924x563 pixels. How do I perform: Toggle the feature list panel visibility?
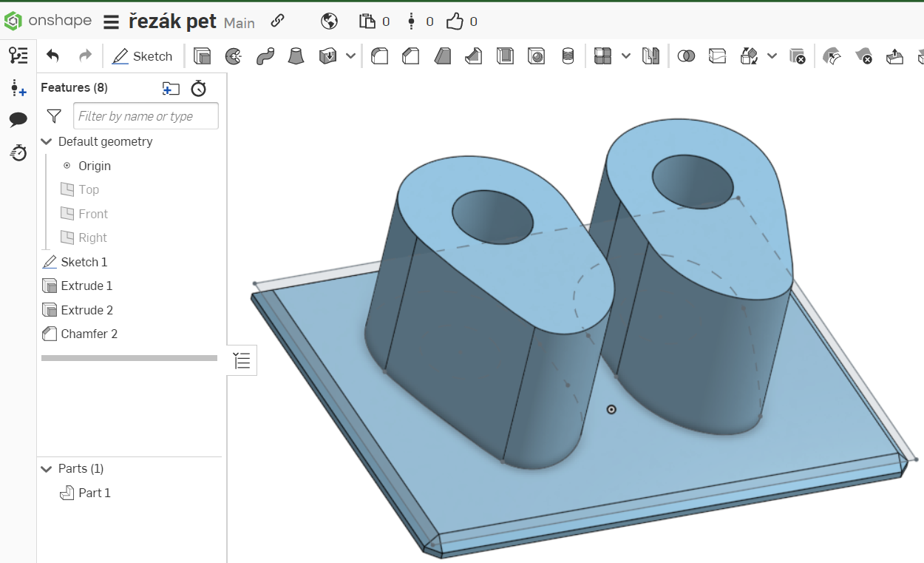click(242, 361)
